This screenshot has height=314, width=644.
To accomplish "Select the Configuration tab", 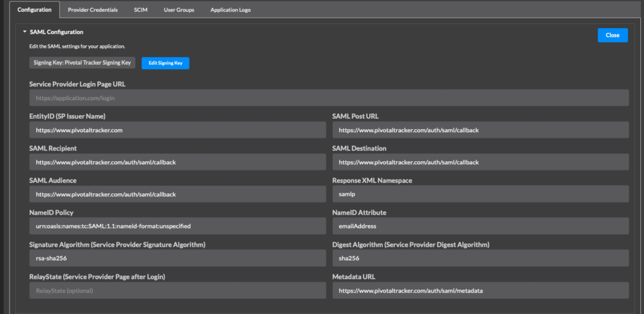I will click(x=35, y=10).
